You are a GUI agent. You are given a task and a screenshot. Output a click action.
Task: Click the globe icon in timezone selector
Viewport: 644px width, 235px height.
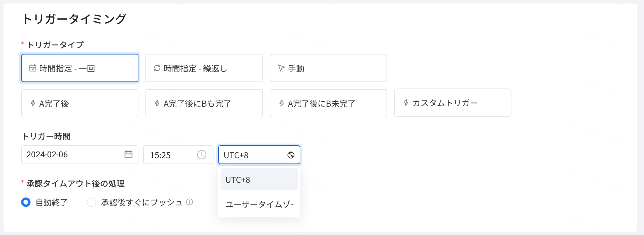point(291,155)
